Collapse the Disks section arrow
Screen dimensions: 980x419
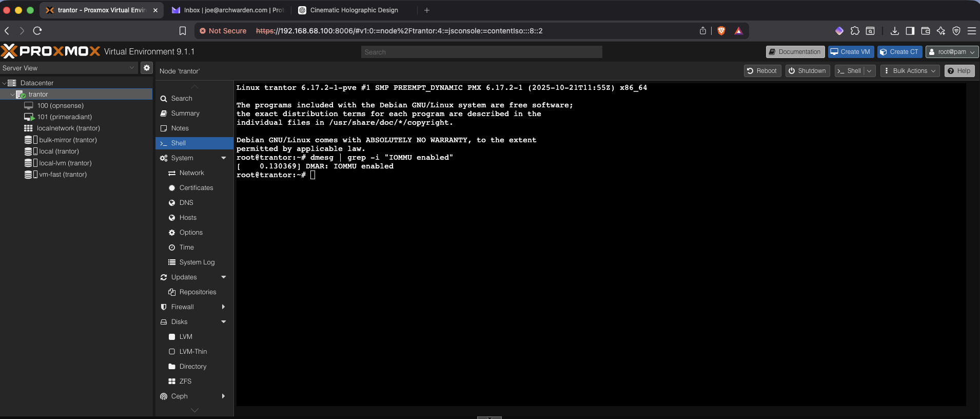click(224, 321)
